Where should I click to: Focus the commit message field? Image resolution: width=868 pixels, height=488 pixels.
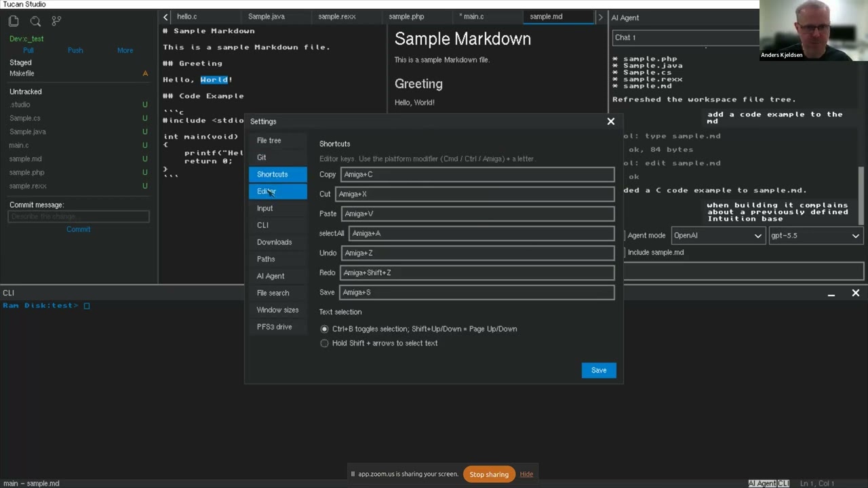point(79,216)
